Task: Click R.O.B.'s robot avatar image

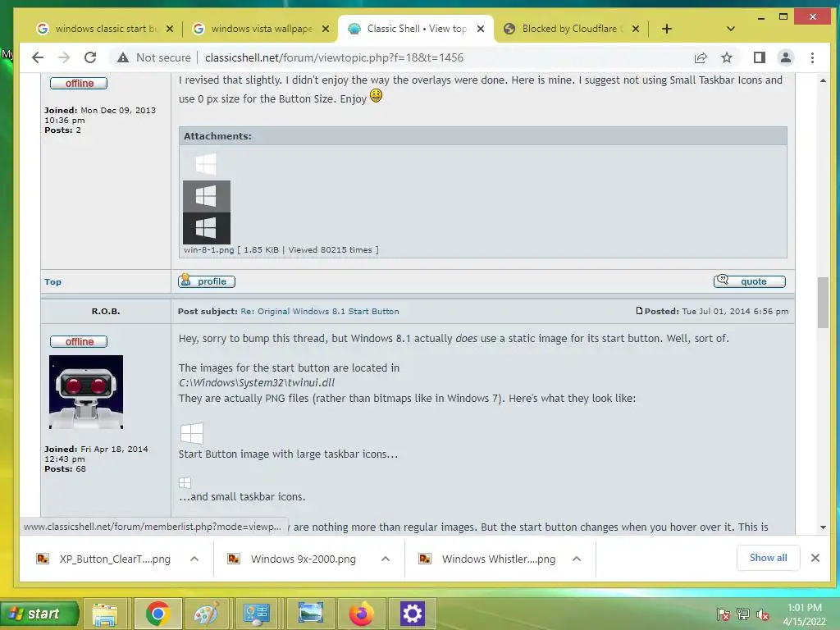Action: pos(85,392)
